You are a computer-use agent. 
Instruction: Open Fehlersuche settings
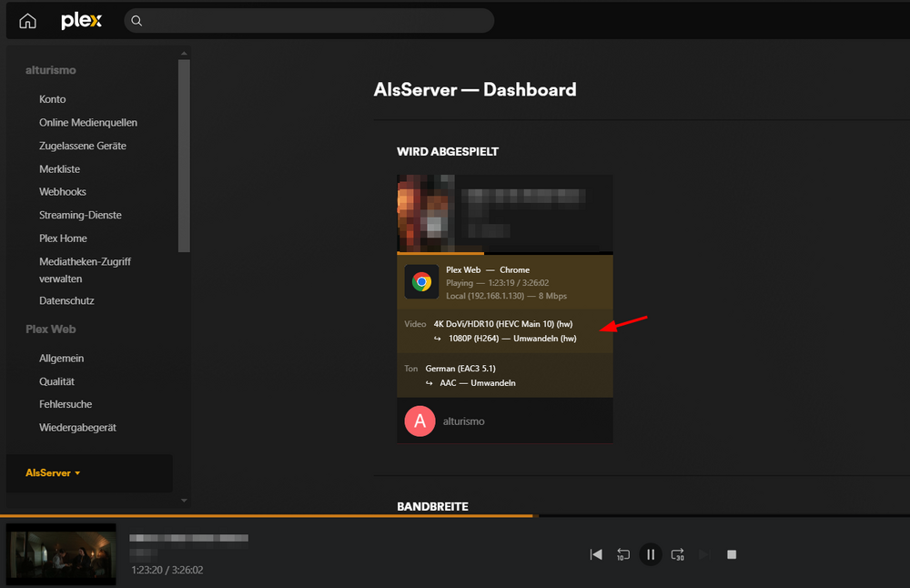click(x=65, y=404)
